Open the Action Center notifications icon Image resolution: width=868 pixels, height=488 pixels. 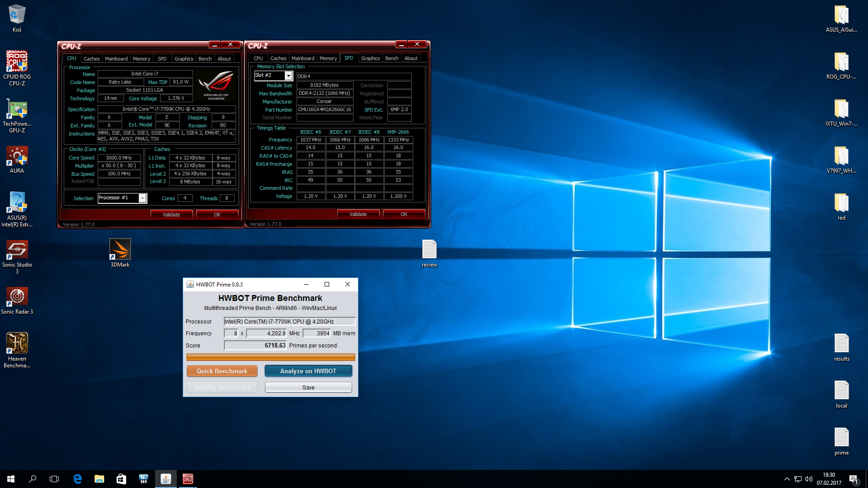854,479
